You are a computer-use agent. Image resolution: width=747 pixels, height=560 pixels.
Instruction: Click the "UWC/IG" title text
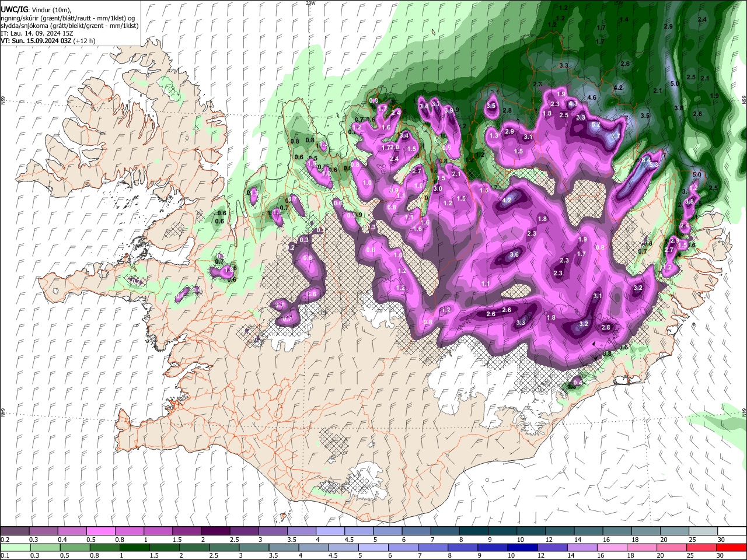click(x=14, y=9)
